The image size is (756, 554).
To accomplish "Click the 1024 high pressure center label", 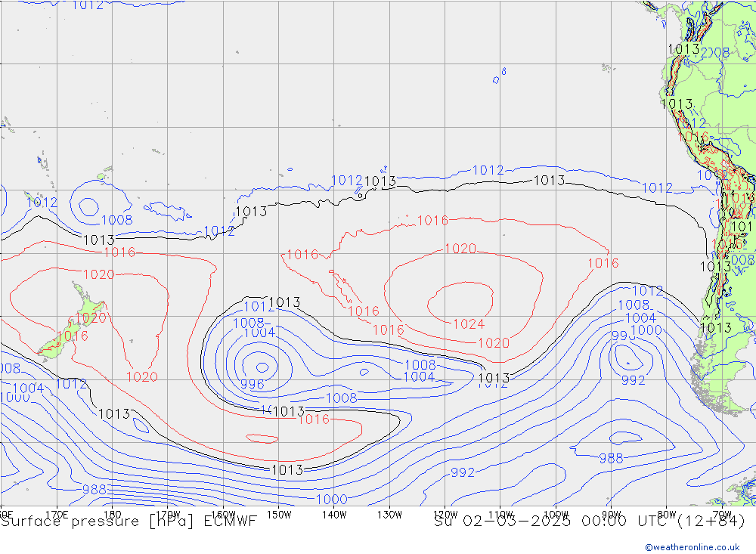I will [468, 324].
